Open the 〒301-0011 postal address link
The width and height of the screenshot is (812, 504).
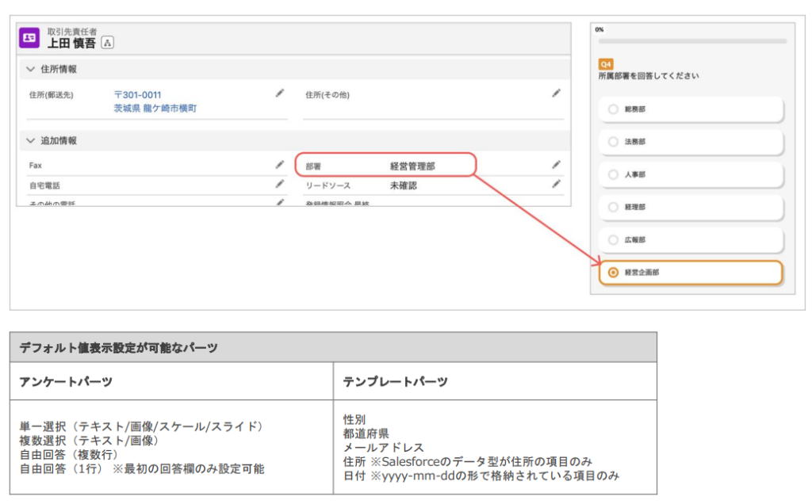tap(138, 95)
